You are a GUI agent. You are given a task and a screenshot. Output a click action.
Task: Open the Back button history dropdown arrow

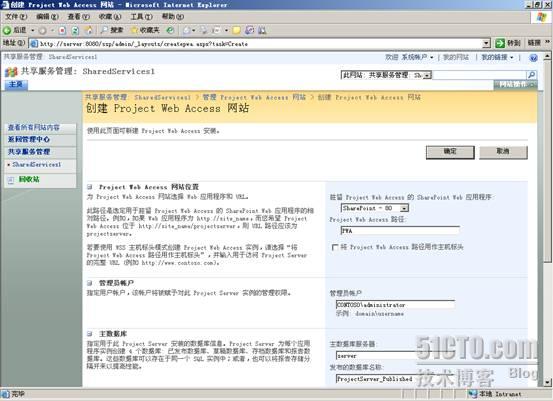(32, 30)
